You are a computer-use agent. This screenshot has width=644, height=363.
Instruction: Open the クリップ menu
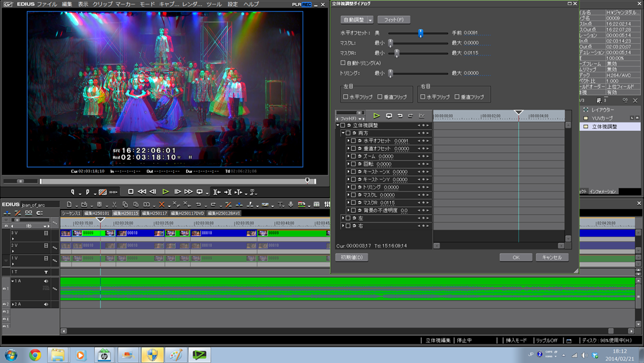pos(102,4)
